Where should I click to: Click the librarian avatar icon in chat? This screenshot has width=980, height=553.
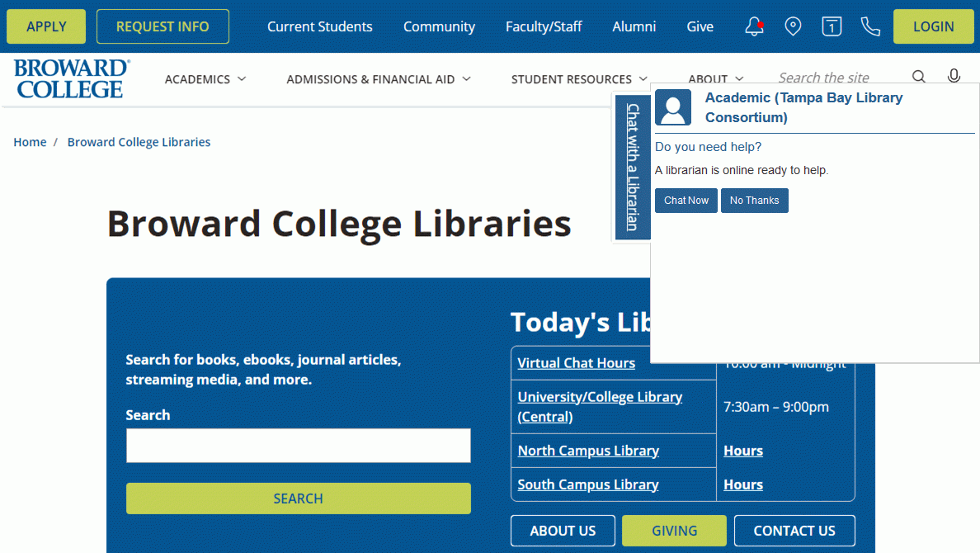pyautogui.click(x=673, y=107)
